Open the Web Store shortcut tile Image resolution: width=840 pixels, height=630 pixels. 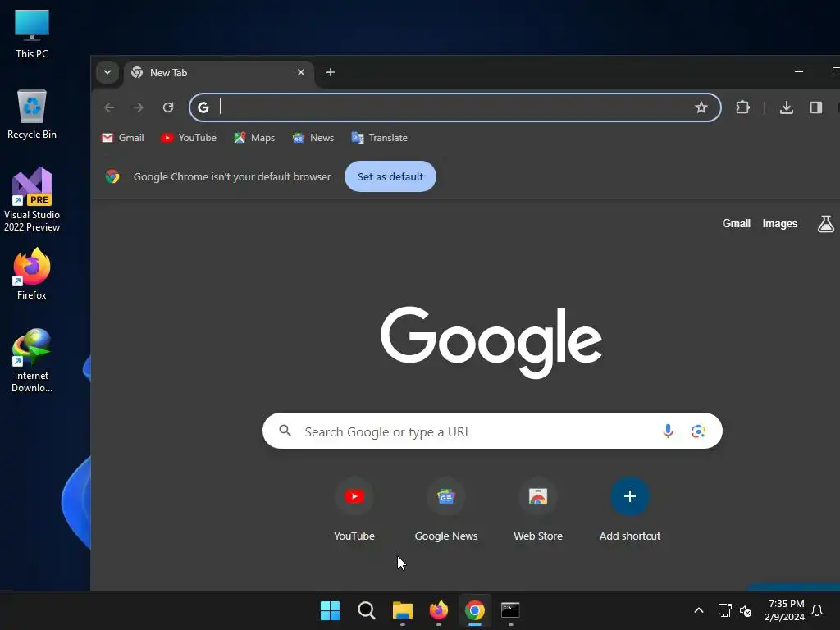[538, 509]
